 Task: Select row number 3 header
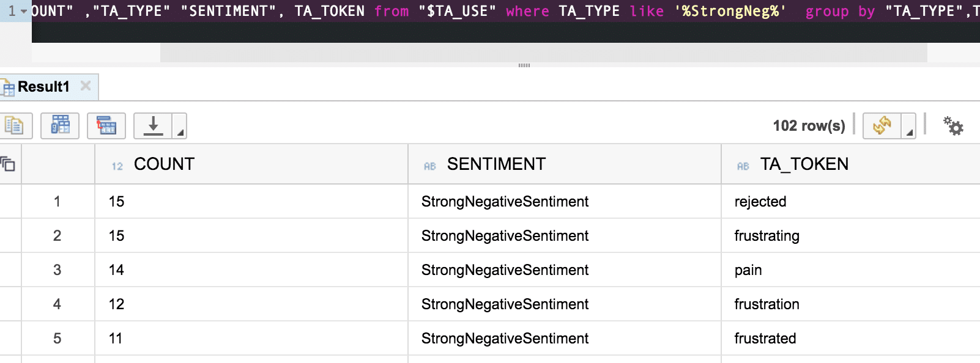[x=58, y=270]
